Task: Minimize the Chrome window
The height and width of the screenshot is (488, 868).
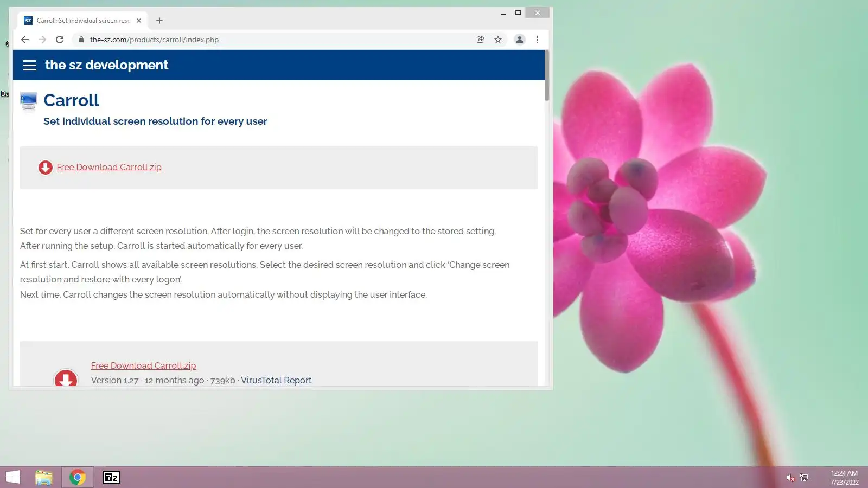Action: click(x=503, y=12)
